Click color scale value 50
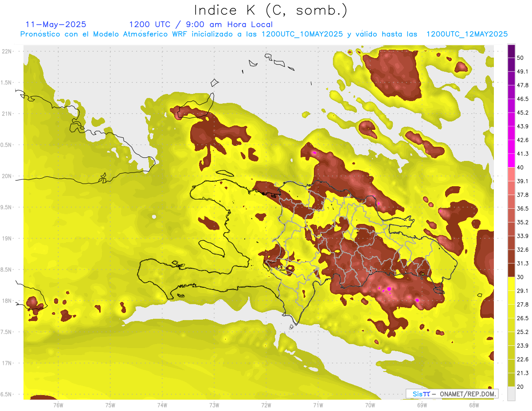The height and width of the screenshot is (411, 532). [520, 58]
